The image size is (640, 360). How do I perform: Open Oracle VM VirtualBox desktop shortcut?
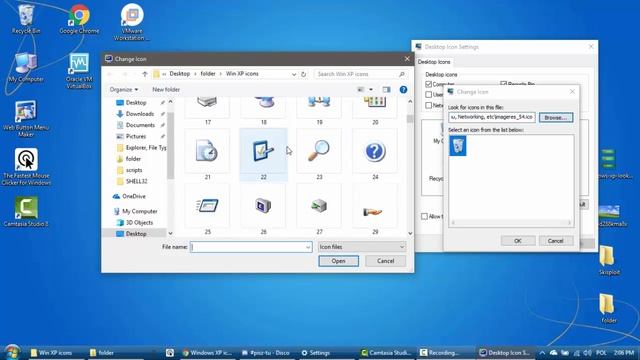[x=79, y=71]
